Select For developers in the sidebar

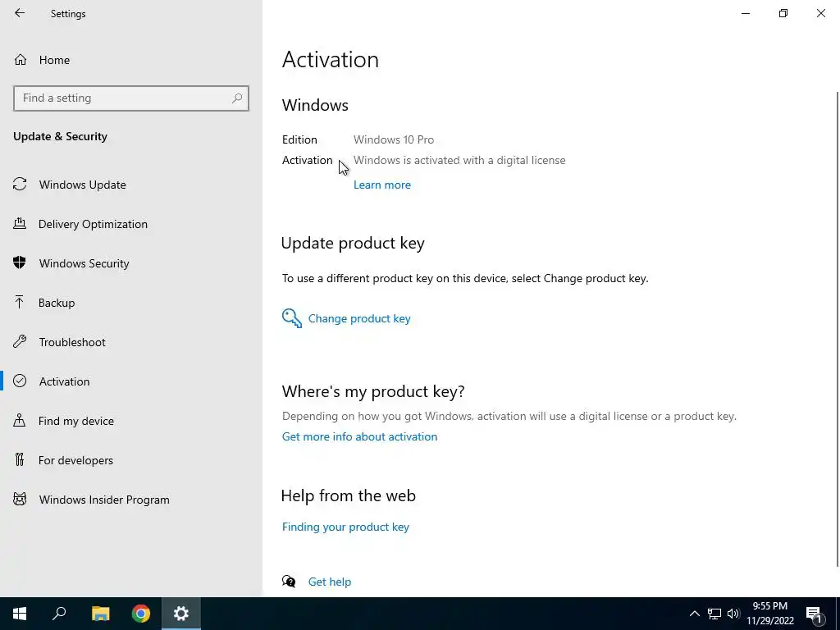click(x=75, y=460)
